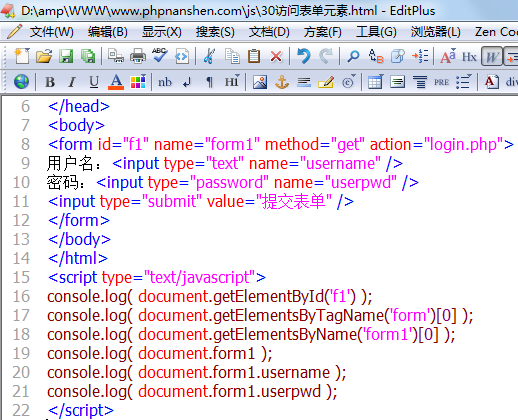Pick font color A icon

pyautogui.click(x=116, y=82)
